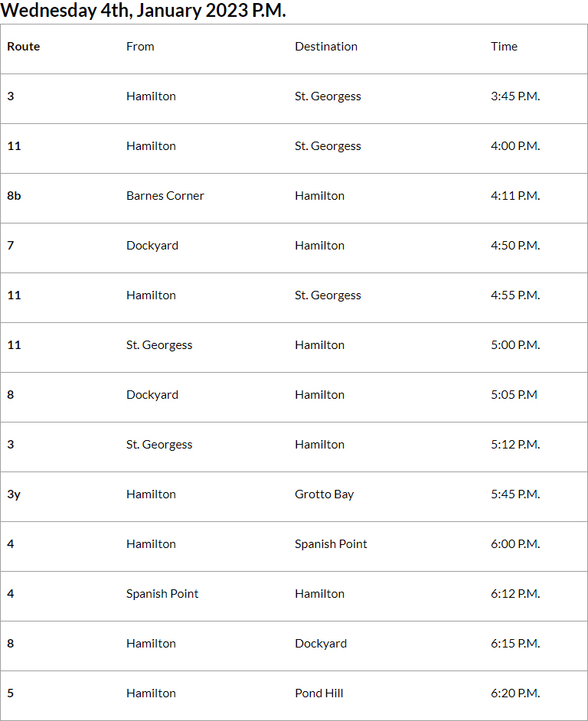Select the 6:12 P.M. departure time
The height and width of the screenshot is (721, 588).
(515, 594)
